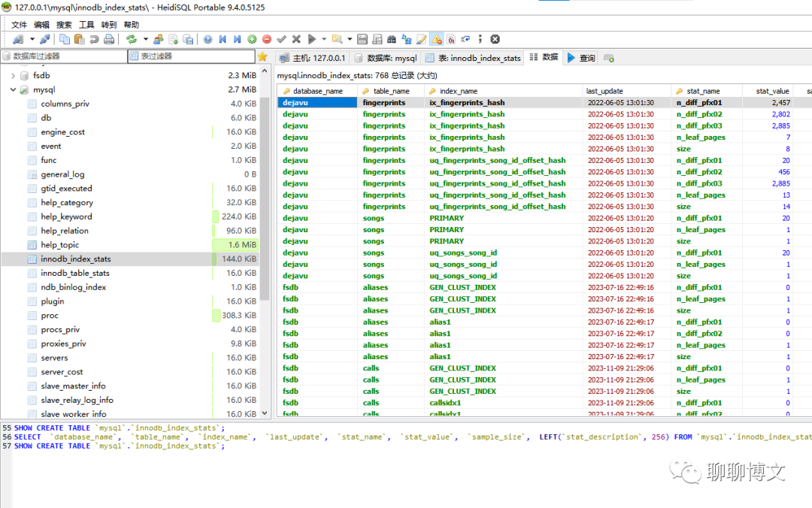Open dropdown arrow next to Refresh
This screenshot has height=508, width=812.
click(146, 39)
